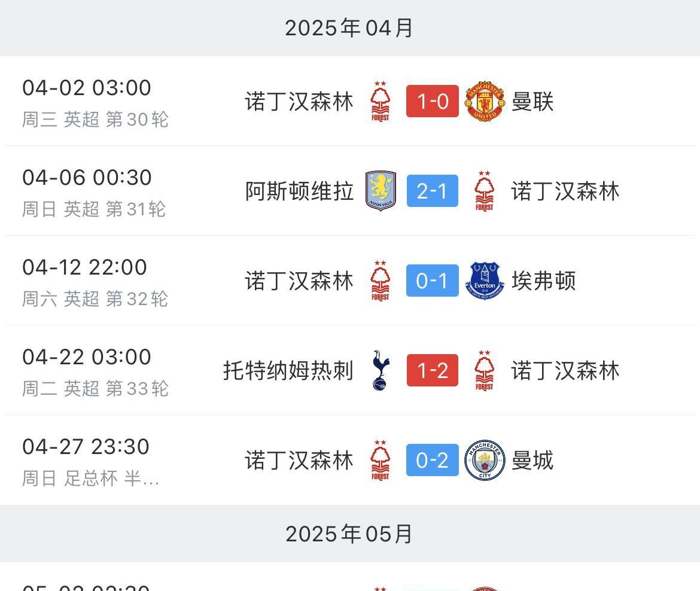The image size is (700, 591).
Task: Open the 04-27 23:30 足总杯 match row
Action: pos(350,460)
